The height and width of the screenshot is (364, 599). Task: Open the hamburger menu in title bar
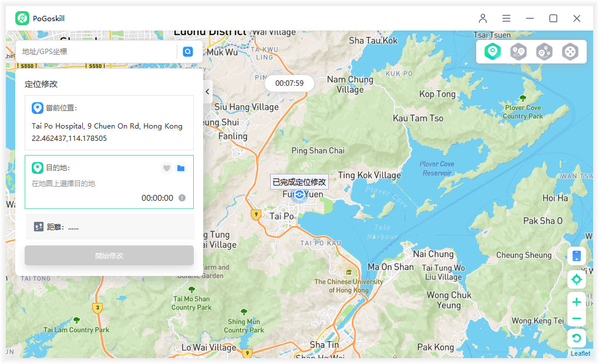[x=506, y=18]
